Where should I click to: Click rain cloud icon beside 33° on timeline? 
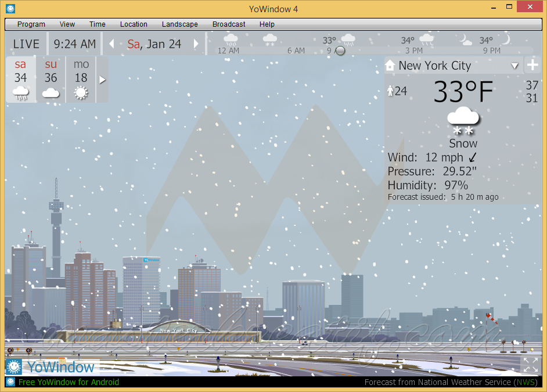[348, 39]
